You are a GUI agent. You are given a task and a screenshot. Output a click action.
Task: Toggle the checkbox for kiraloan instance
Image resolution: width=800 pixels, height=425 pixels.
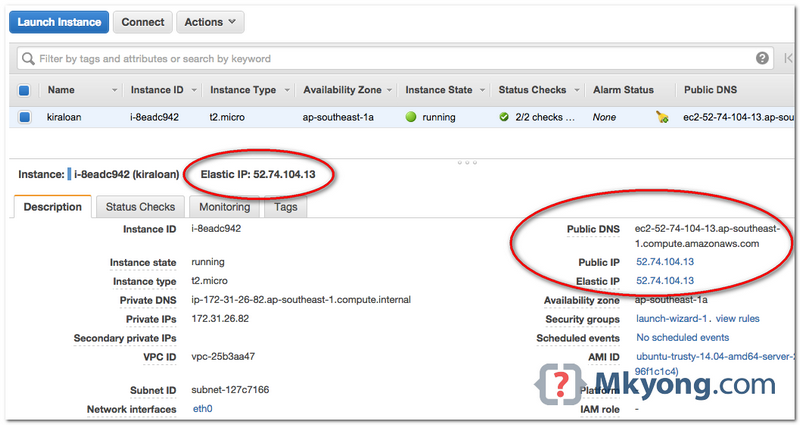tap(25, 117)
